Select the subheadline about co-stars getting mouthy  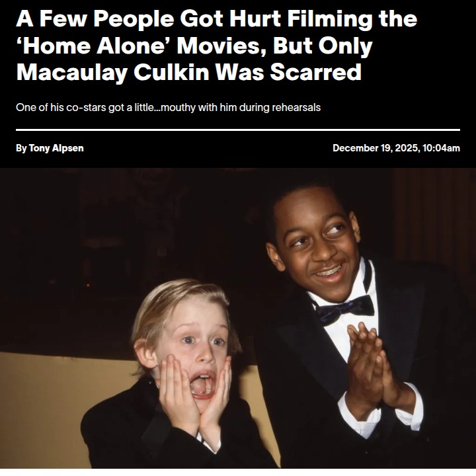click(168, 108)
